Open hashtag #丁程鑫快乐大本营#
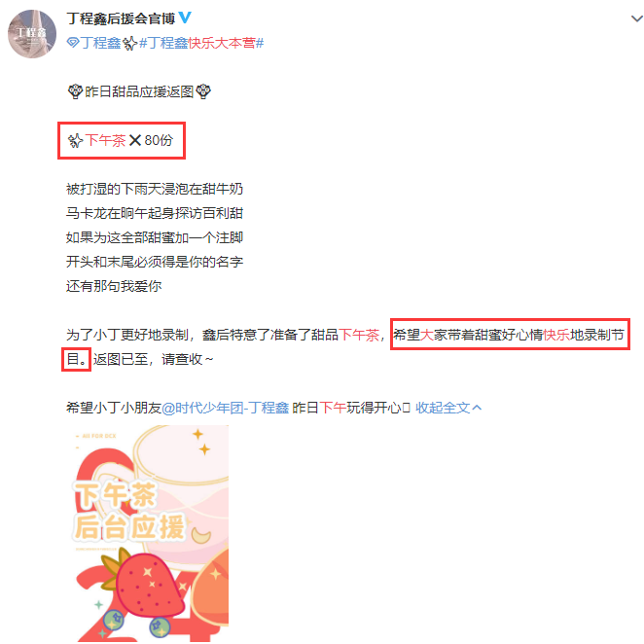 click(201, 43)
